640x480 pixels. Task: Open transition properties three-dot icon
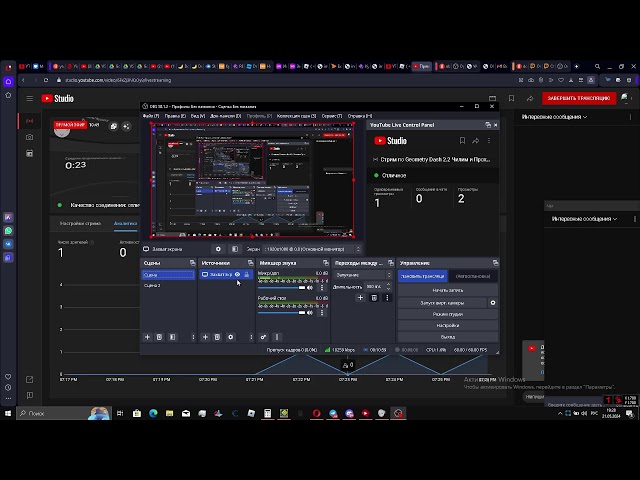coord(387,298)
